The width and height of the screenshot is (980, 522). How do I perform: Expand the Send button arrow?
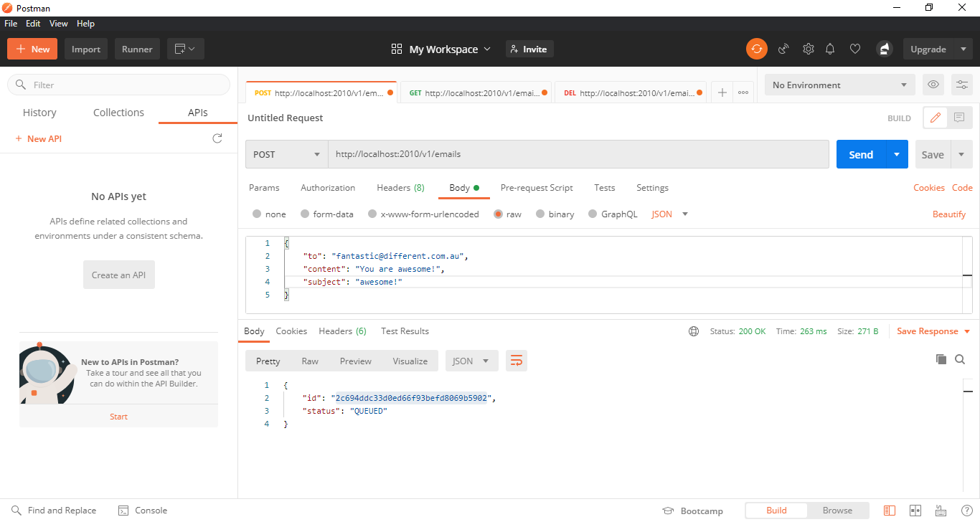pyautogui.click(x=897, y=154)
